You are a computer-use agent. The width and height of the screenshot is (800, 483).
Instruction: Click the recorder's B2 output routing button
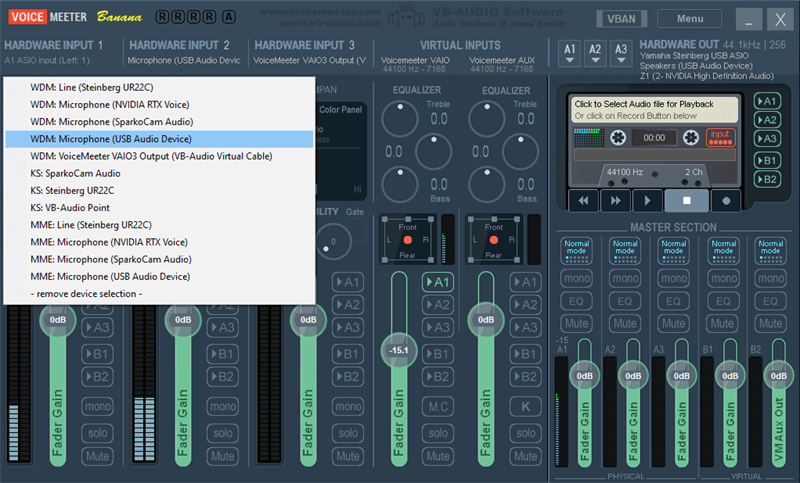[767, 179]
